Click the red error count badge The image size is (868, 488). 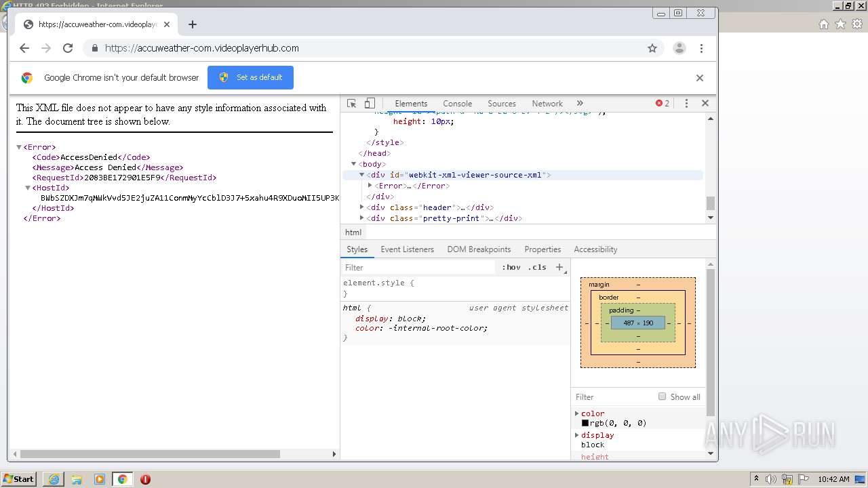tap(663, 104)
